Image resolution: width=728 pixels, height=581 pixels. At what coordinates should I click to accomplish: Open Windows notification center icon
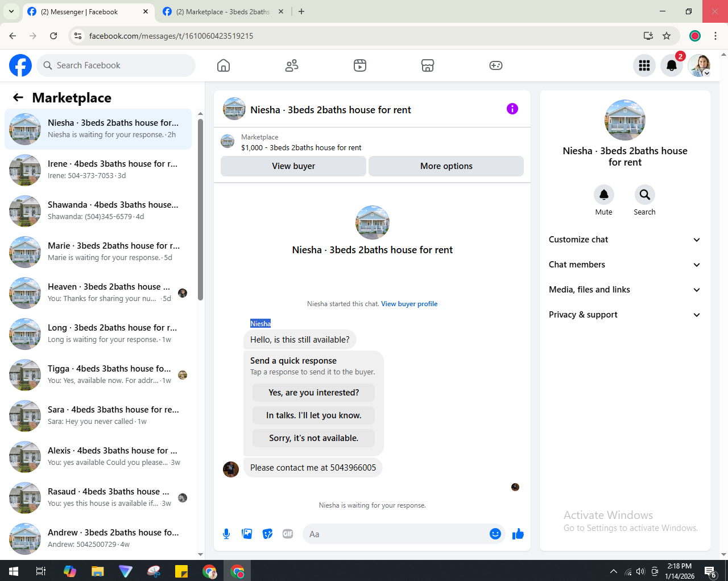[710, 571]
